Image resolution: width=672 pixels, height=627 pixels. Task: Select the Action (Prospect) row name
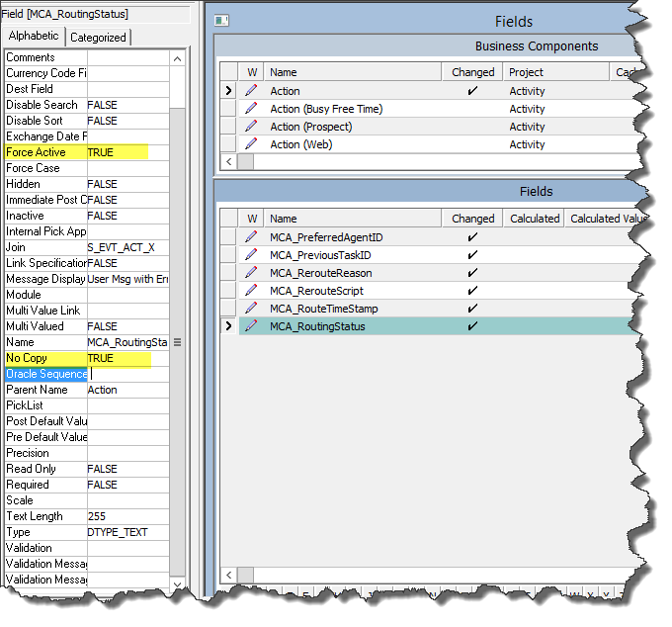click(310, 127)
